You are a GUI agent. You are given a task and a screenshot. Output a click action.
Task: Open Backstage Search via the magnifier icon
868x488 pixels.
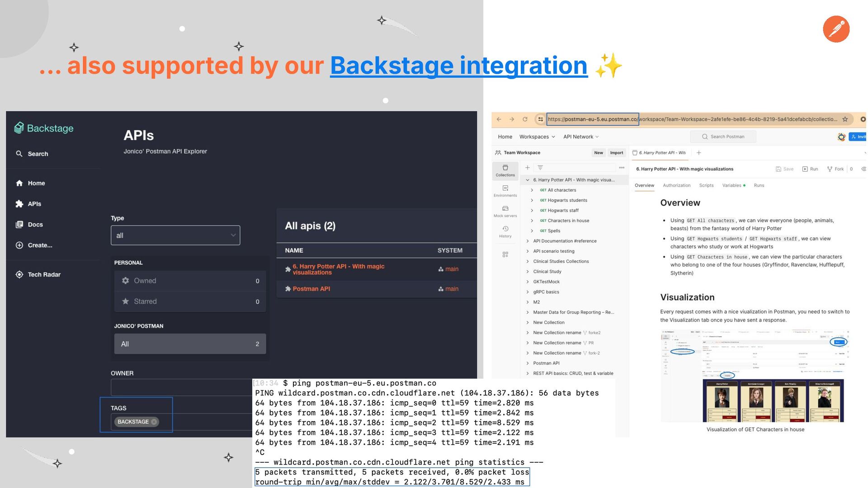[19, 154]
